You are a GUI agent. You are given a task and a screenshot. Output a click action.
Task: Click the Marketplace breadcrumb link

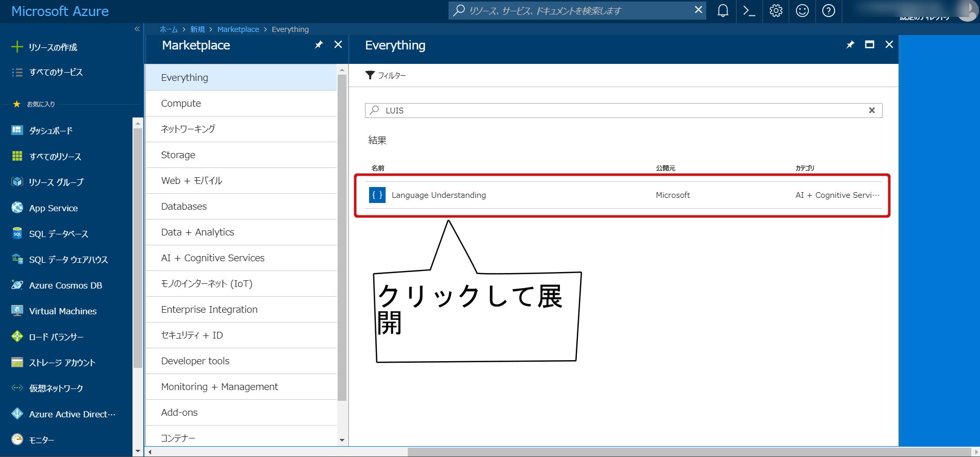coord(238,29)
